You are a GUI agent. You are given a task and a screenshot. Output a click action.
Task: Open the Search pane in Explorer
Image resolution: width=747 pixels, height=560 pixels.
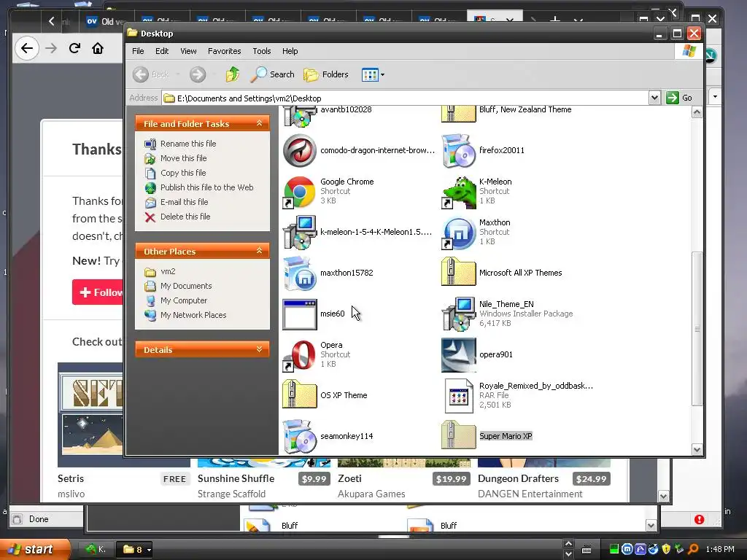[x=273, y=74]
